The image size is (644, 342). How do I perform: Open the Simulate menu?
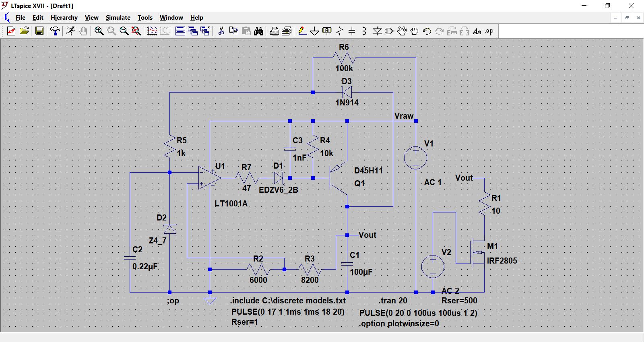click(x=118, y=18)
